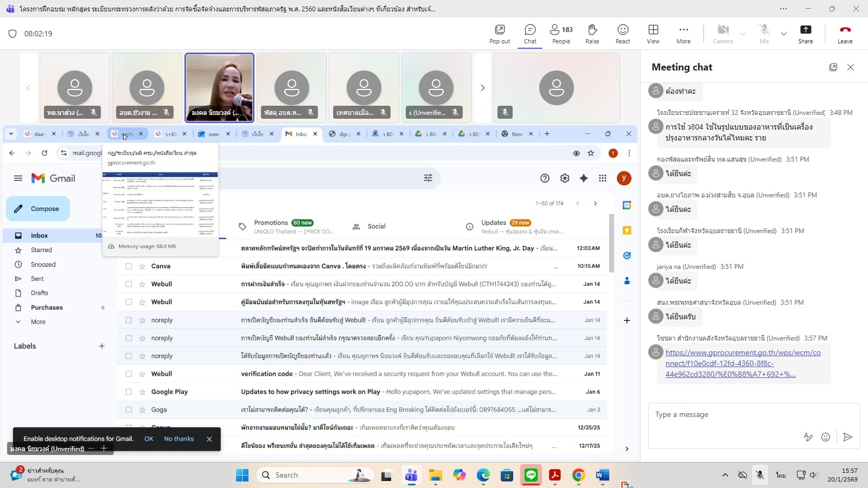Click the send message arrow icon
The image size is (868, 488).
(847, 437)
